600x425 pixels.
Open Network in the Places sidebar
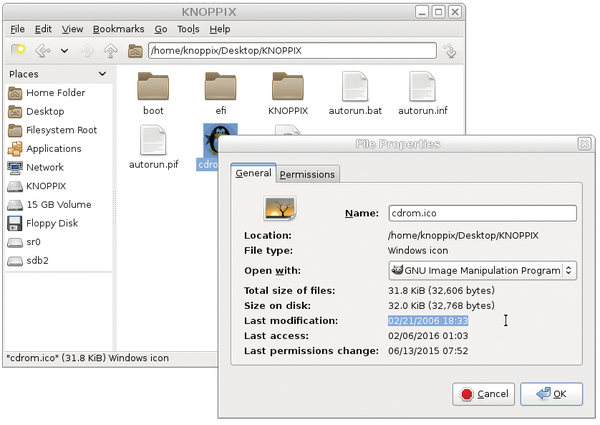[36, 167]
